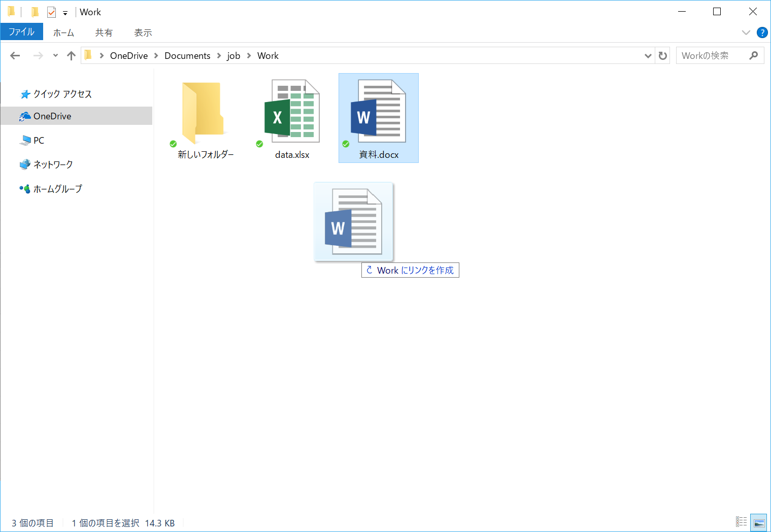This screenshot has height=532, width=771.
Task: Click the search magnifier icon
Action: pyautogui.click(x=754, y=55)
